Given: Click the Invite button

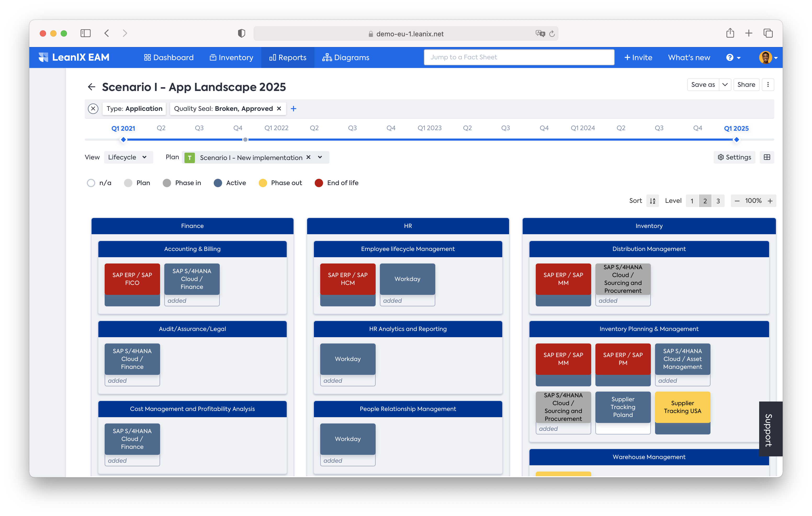Looking at the screenshot, I should coord(638,58).
